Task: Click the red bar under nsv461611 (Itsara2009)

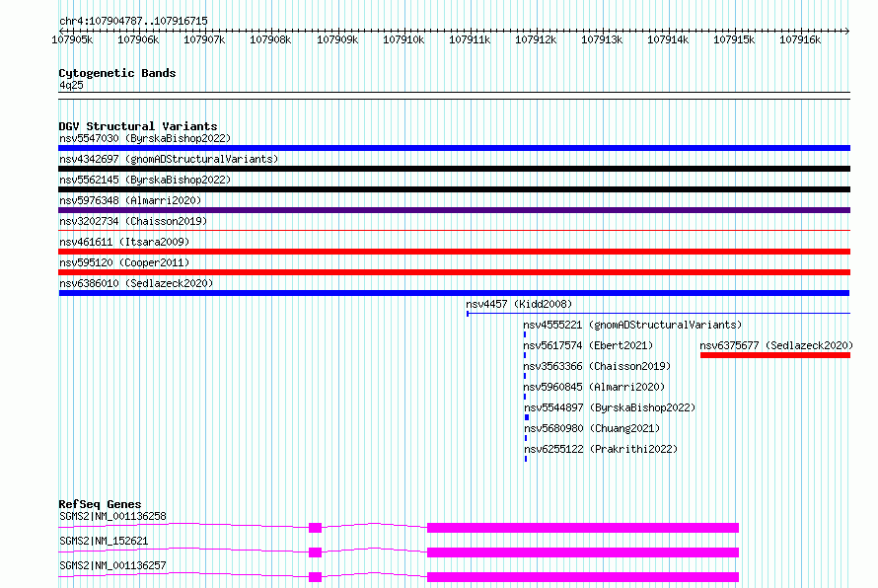Action: (454, 252)
